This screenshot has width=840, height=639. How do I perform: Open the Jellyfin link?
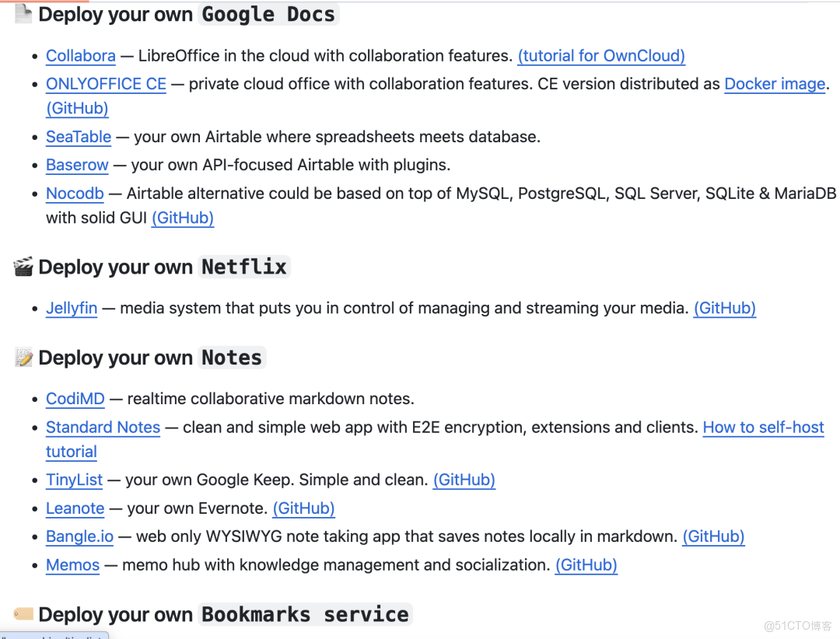(72, 308)
